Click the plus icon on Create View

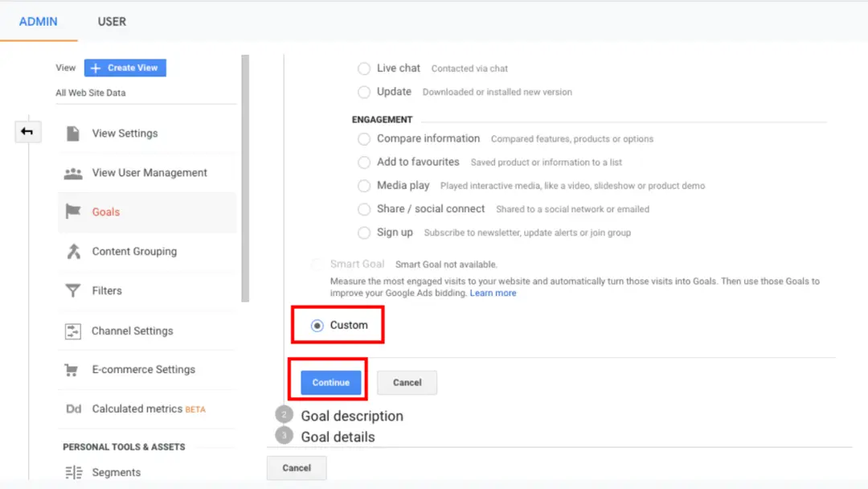click(x=96, y=68)
